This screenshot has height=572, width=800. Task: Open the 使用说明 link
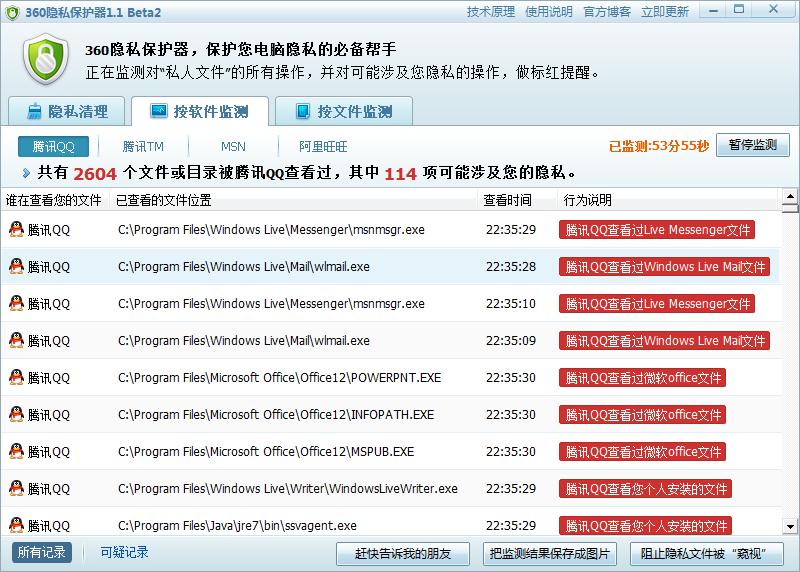tap(548, 12)
